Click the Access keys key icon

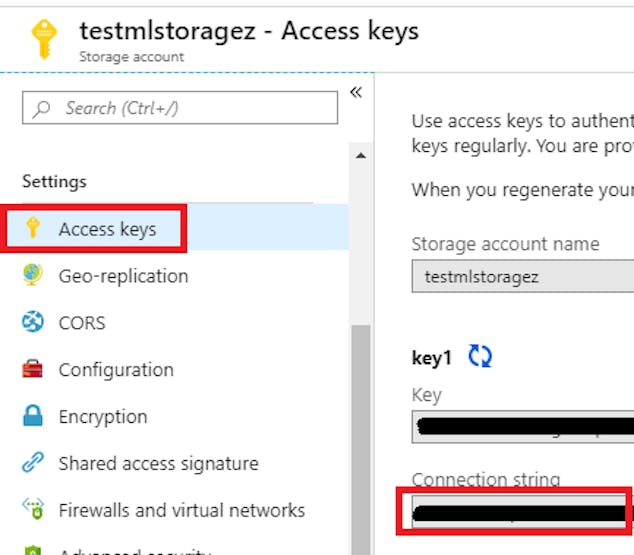33,228
